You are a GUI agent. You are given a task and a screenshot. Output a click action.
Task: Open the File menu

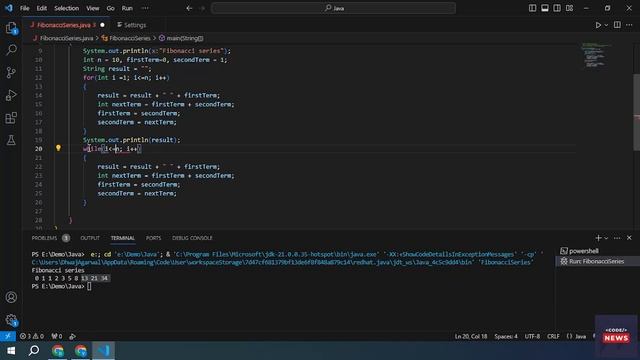click(x=24, y=8)
